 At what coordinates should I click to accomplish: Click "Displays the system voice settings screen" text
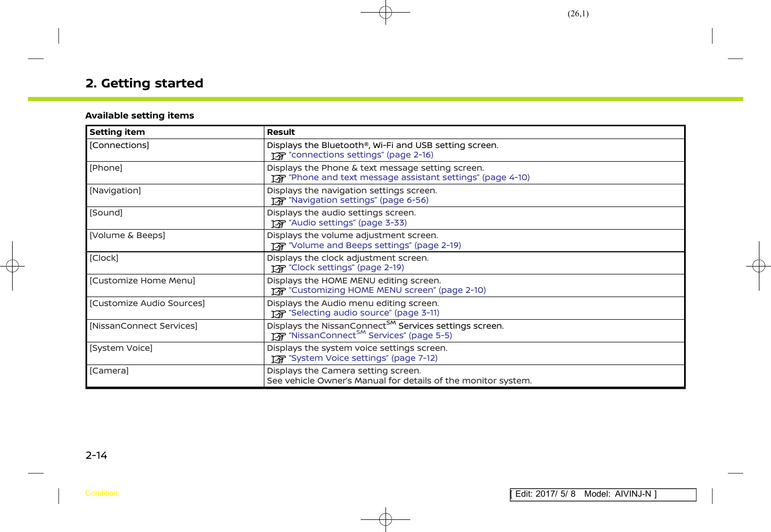pos(357,348)
